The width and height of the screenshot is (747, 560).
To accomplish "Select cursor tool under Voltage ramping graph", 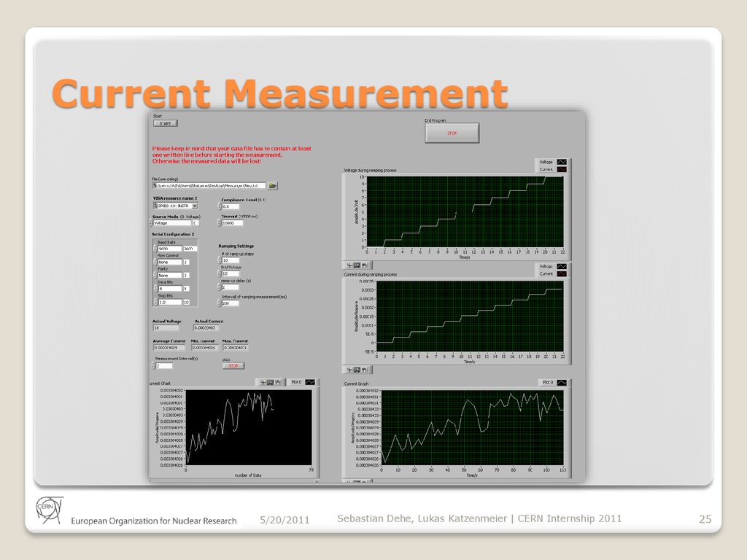I will pos(349,265).
